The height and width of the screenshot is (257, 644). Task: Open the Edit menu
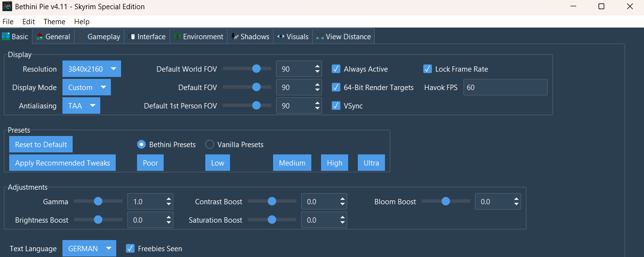point(29,21)
